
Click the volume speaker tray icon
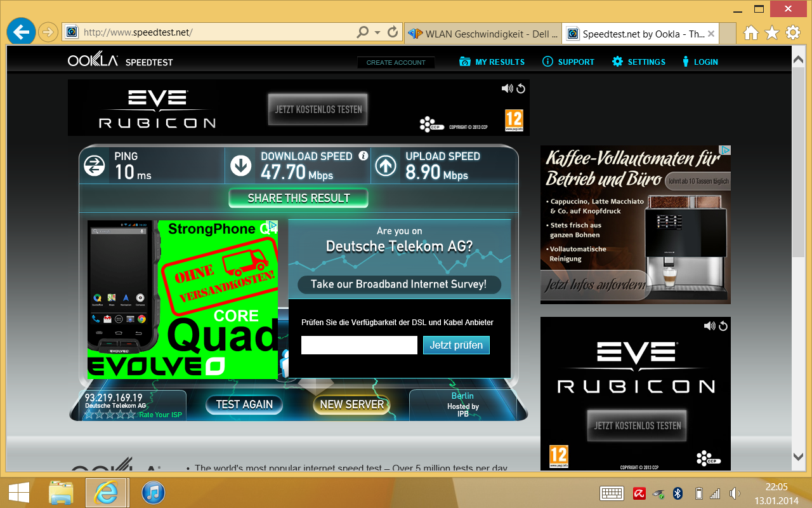[x=735, y=493]
